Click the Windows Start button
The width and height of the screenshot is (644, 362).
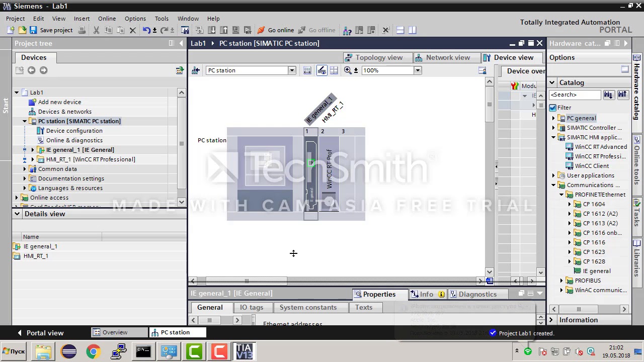(14, 351)
